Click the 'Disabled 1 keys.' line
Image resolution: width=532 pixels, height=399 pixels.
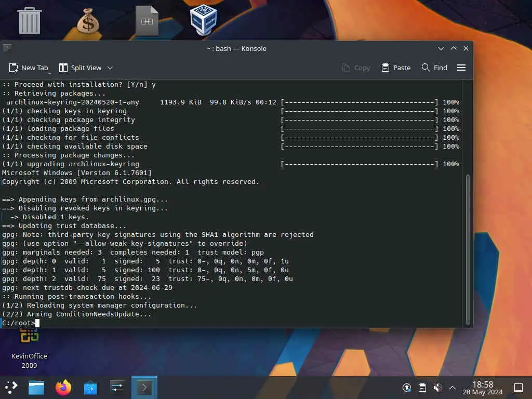click(x=49, y=217)
